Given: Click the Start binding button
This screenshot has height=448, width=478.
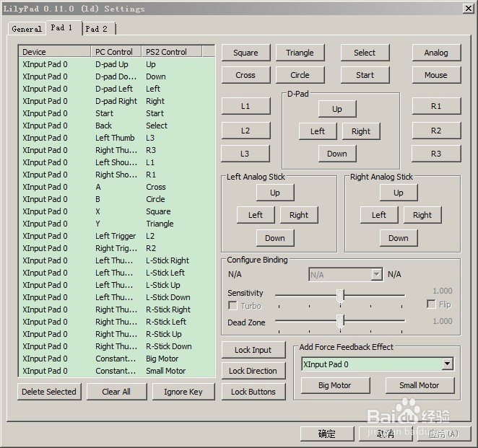Looking at the screenshot, I should click(365, 75).
